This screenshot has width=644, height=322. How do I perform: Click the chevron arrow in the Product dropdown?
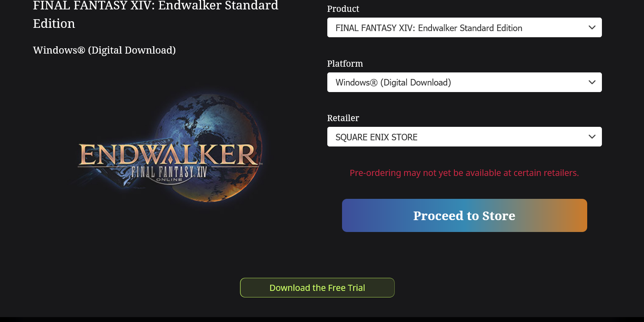(x=592, y=27)
